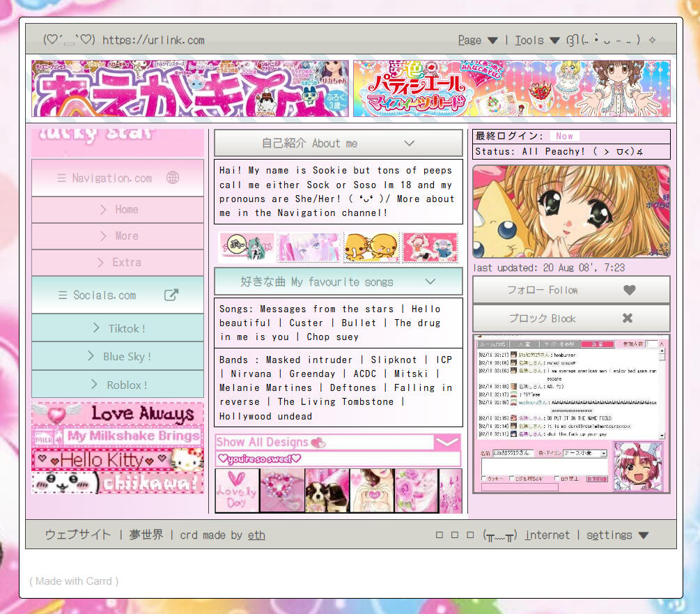This screenshot has height=614, width=700.
Task: Open the Blue Sky social link
Action: (118, 356)
